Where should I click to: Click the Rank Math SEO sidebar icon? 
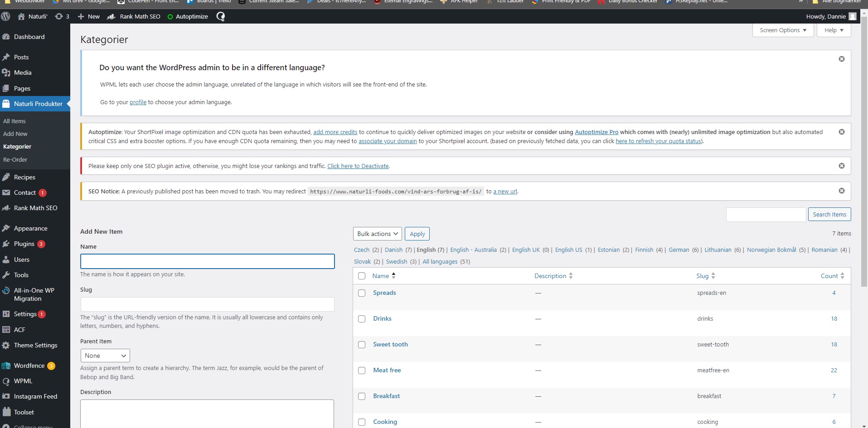tap(6, 208)
